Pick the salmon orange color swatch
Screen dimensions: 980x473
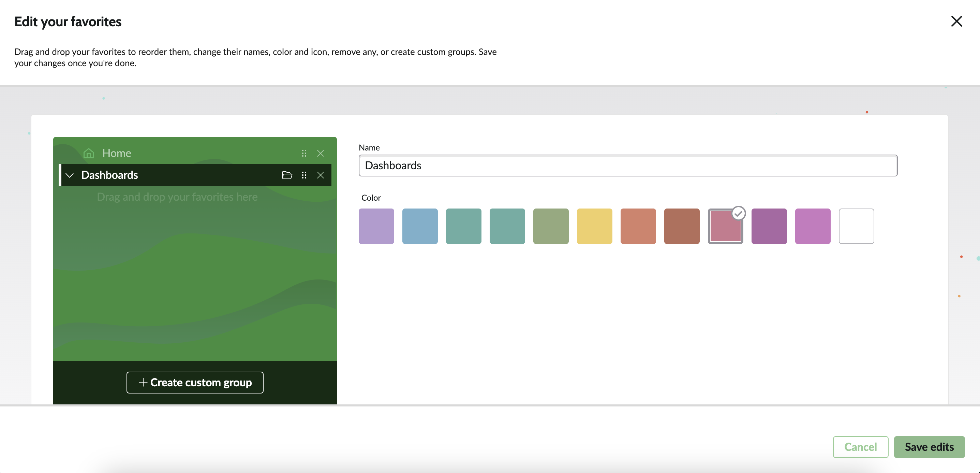pyautogui.click(x=638, y=226)
